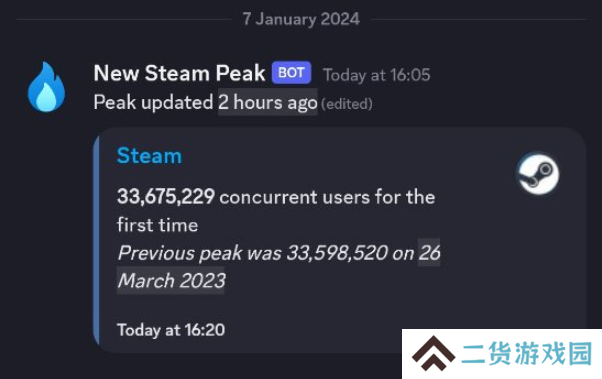Click the 26 March 2023 date timestamp
The height and width of the screenshot is (379, 602).
click(429, 253)
